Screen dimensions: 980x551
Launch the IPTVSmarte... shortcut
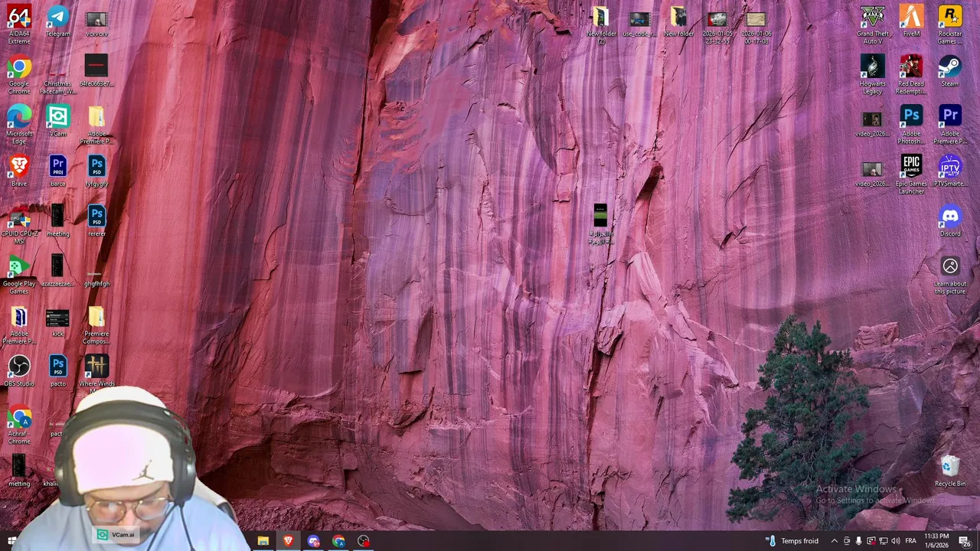949,171
